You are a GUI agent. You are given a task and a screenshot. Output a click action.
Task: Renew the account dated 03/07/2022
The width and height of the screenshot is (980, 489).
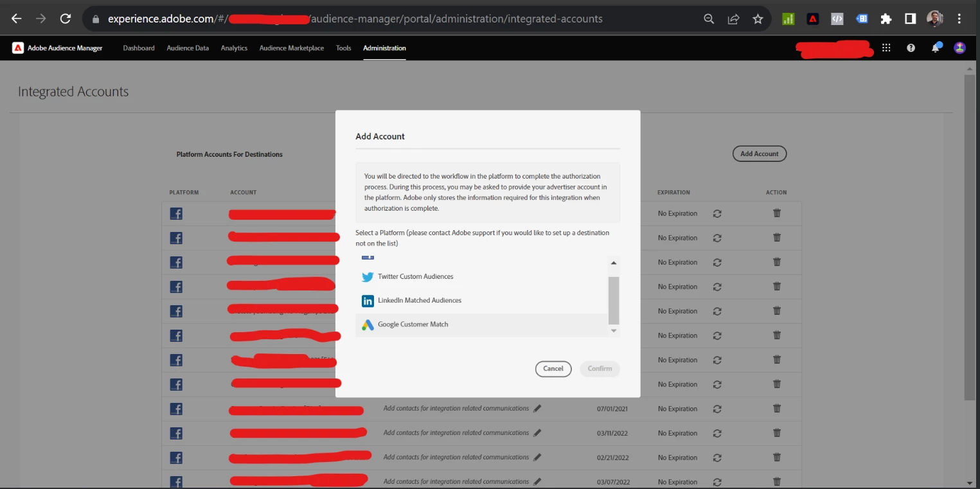click(x=717, y=481)
